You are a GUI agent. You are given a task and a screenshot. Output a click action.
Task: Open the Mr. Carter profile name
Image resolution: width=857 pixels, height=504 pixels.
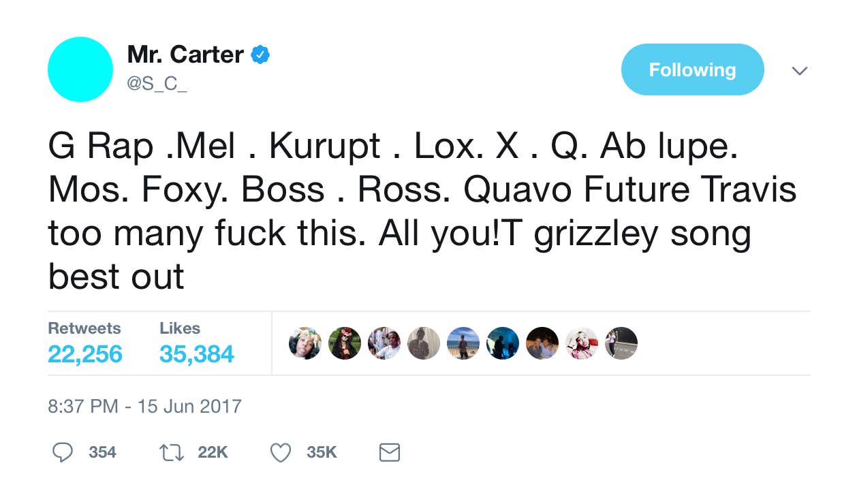point(185,54)
